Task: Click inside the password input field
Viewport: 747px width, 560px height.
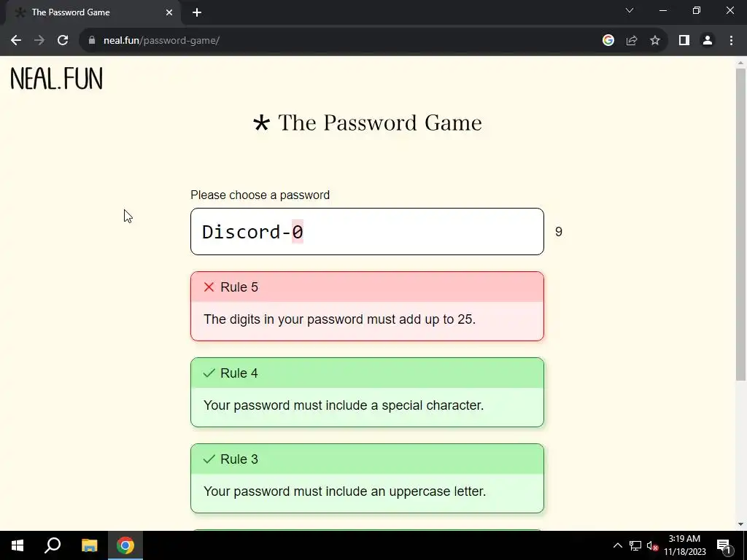Action: pos(367,231)
